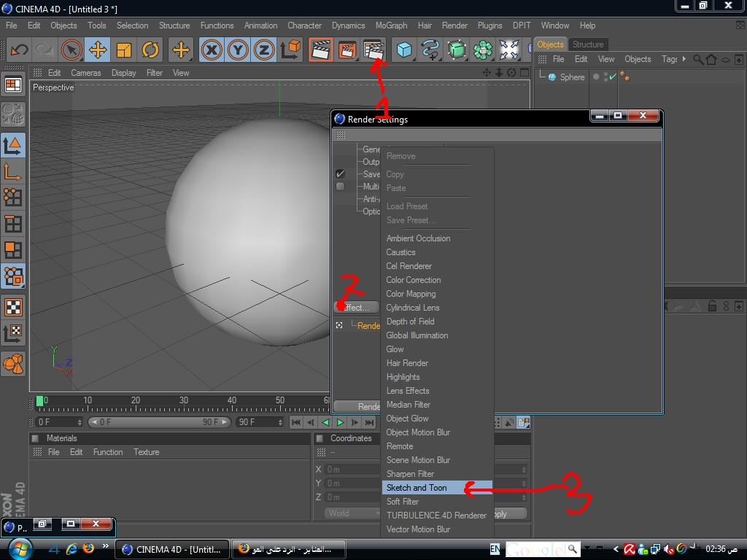Image resolution: width=747 pixels, height=560 pixels.
Task: Open the Cameras menu in the viewport
Action: click(x=86, y=73)
